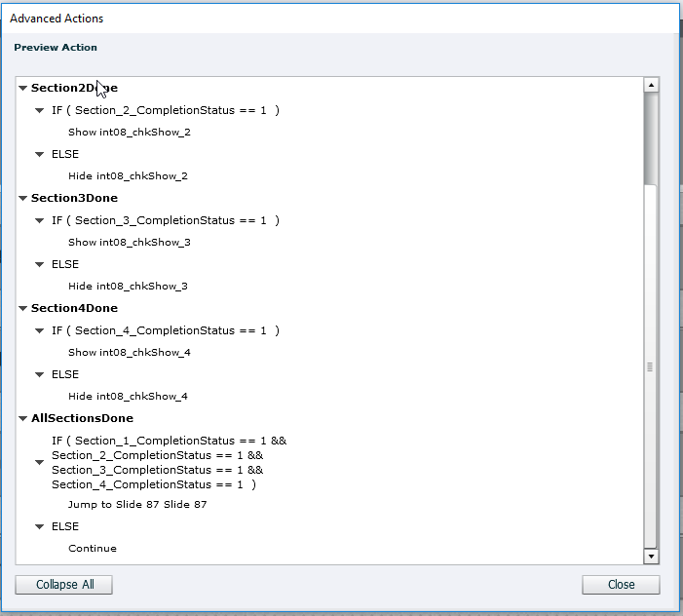Viewport: 683px width, 616px height.
Task: Click the scrollbar up arrow
Action: coord(651,86)
